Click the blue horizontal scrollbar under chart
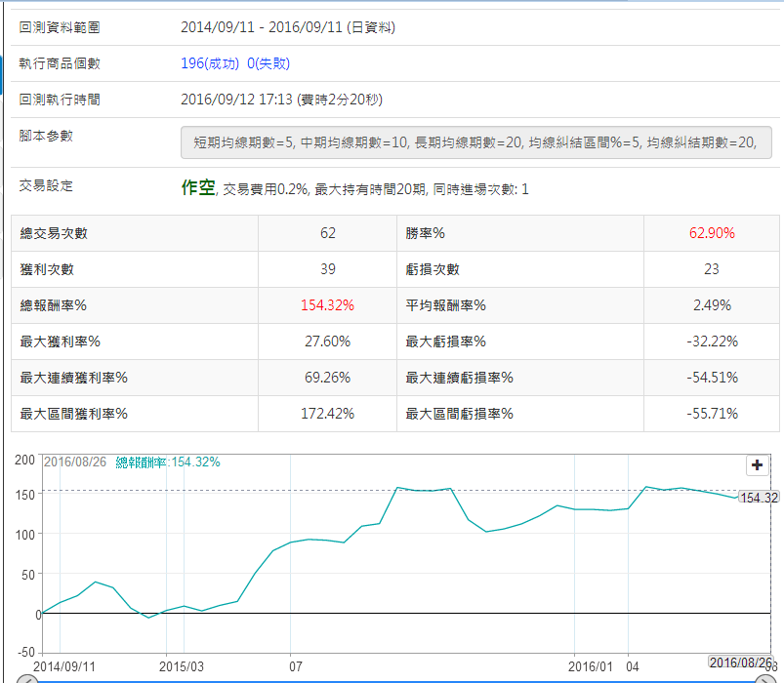Image resolution: width=784 pixels, height=683 pixels. pos(391,678)
